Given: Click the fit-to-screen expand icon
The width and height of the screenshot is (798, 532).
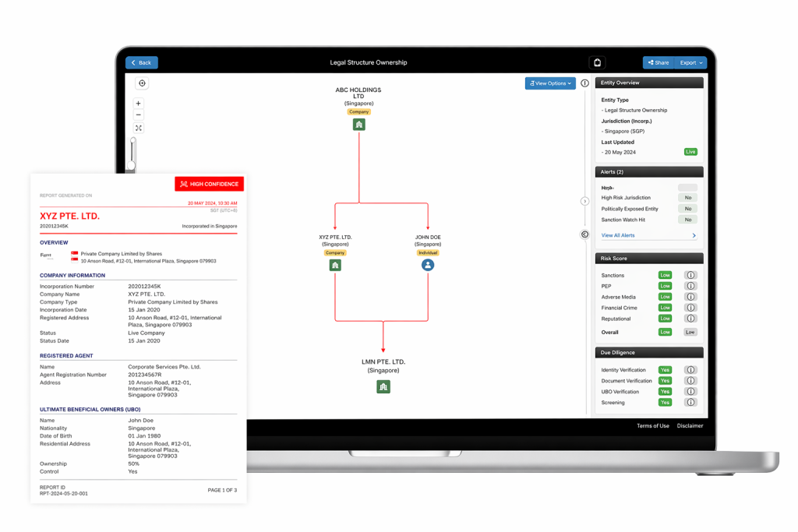Looking at the screenshot, I should [139, 128].
